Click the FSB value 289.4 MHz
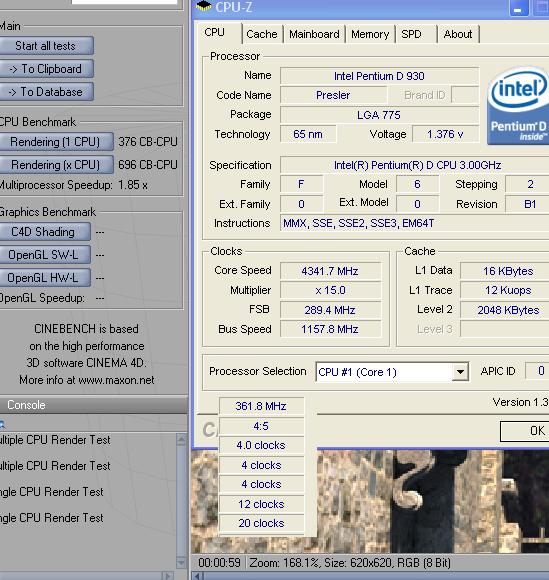Screen dimensions: 549x580 [x=330, y=310]
